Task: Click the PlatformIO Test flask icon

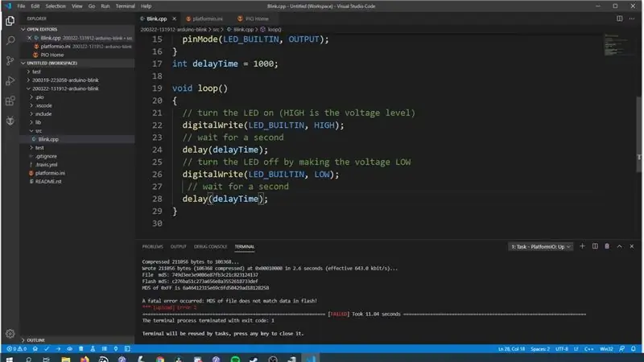Action: 93,349
